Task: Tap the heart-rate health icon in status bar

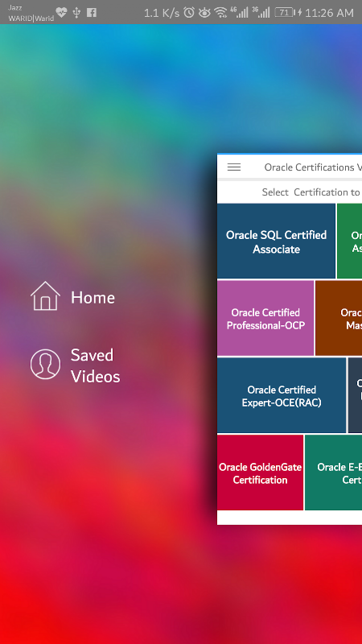Action: (62, 12)
